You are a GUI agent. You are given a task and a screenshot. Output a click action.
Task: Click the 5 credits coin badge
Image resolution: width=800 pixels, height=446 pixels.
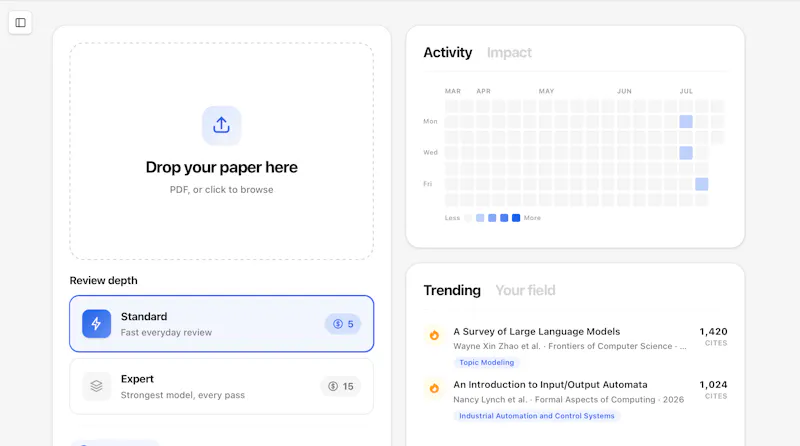point(343,324)
